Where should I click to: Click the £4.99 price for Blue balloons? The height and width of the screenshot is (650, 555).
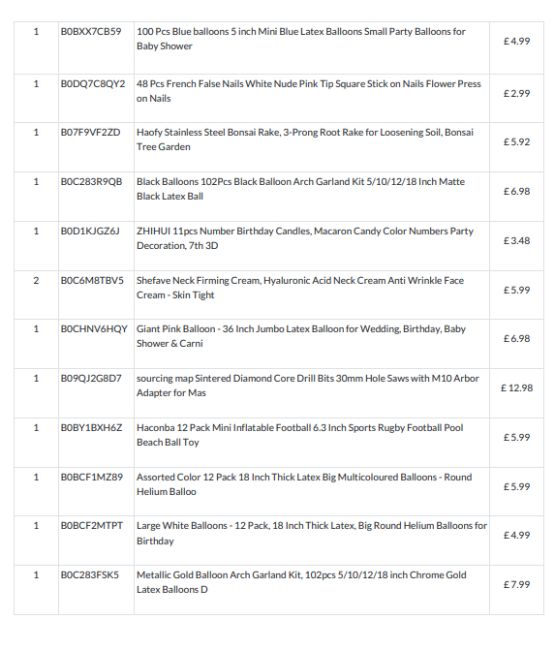click(516, 41)
